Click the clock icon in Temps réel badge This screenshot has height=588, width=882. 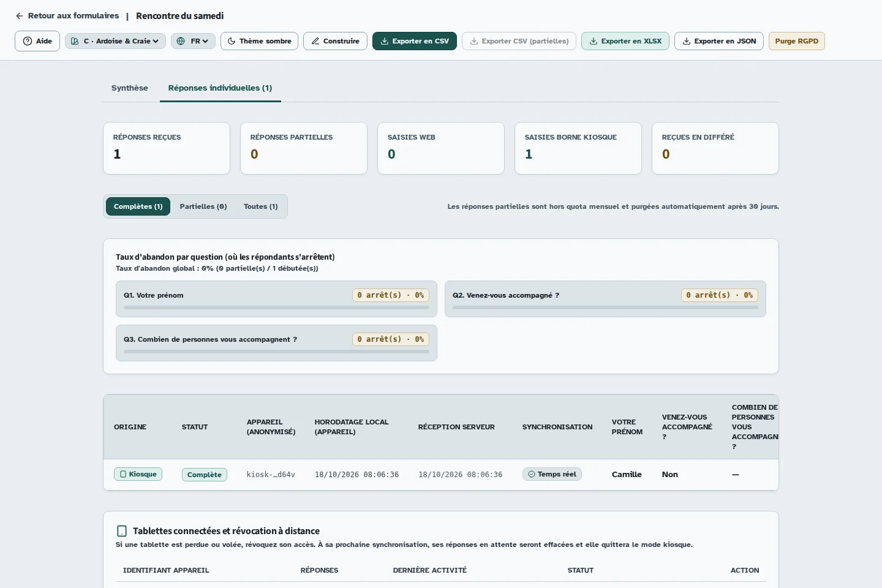tap(532, 474)
